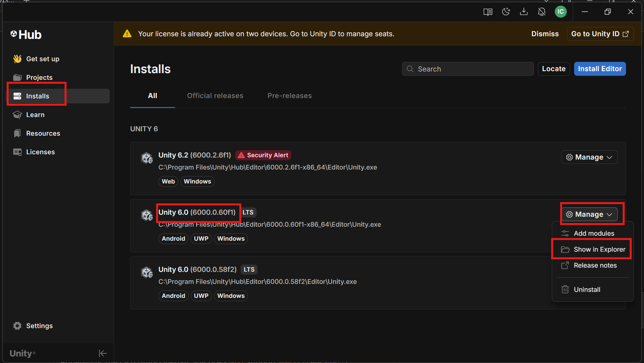Open Release notes from Manage menu
644x363 pixels.
click(x=595, y=265)
